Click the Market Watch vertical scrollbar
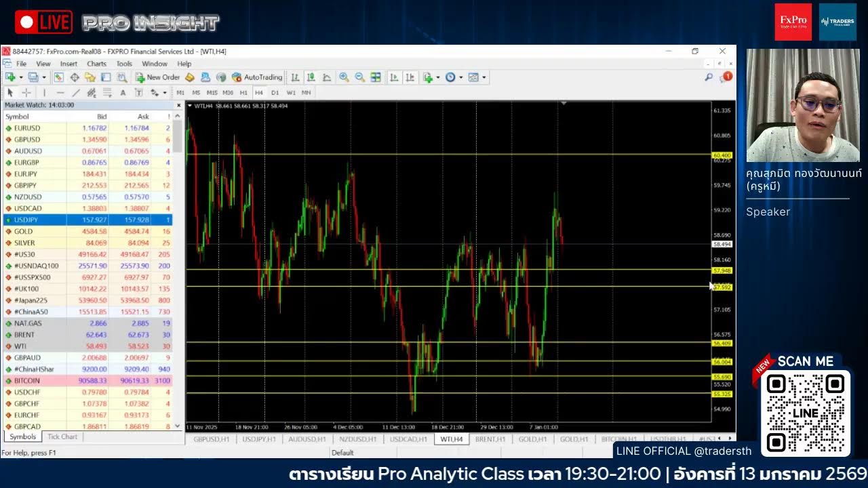 coord(178,271)
